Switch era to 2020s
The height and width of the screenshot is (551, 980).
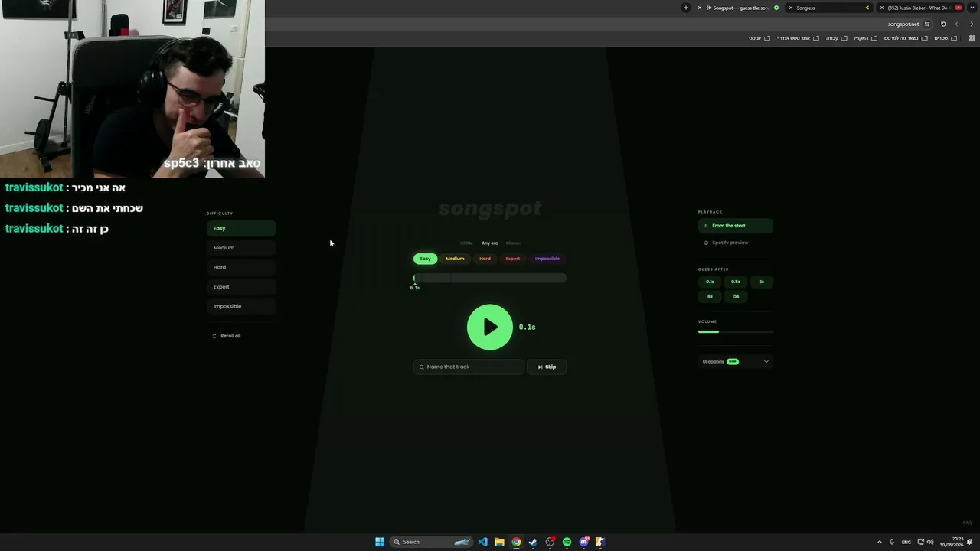[466, 243]
